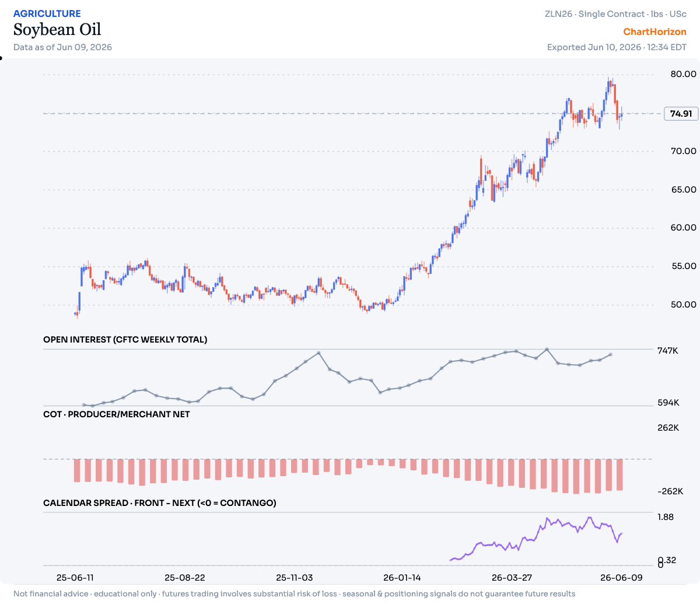Click the AGRICULTURE category label
Viewport: 700px width, 604px height.
tap(47, 13)
